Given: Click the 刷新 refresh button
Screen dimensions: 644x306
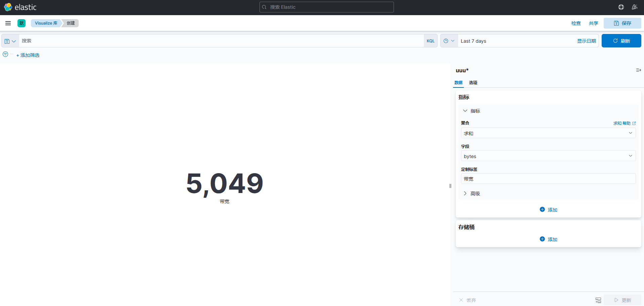Looking at the screenshot, I should [621, 41].
